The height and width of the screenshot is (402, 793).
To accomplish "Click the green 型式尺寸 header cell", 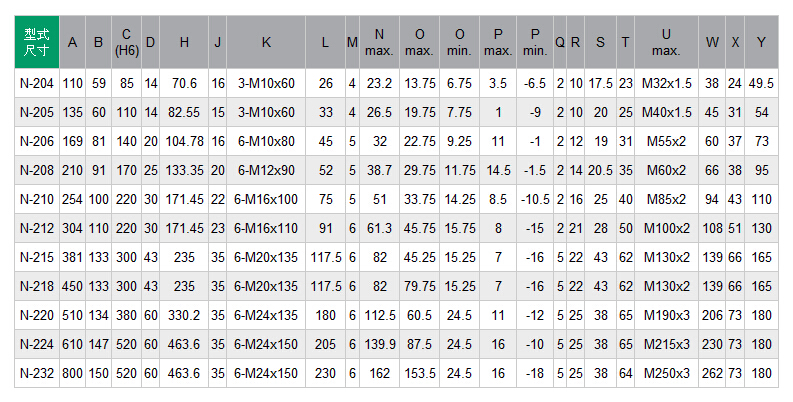I will click(38, 42).
